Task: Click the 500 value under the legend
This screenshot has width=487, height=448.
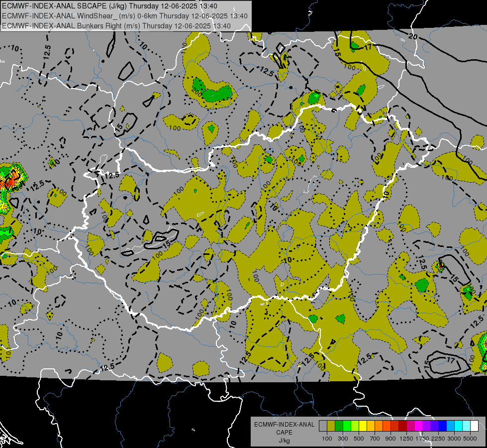Action: (359, 439)
